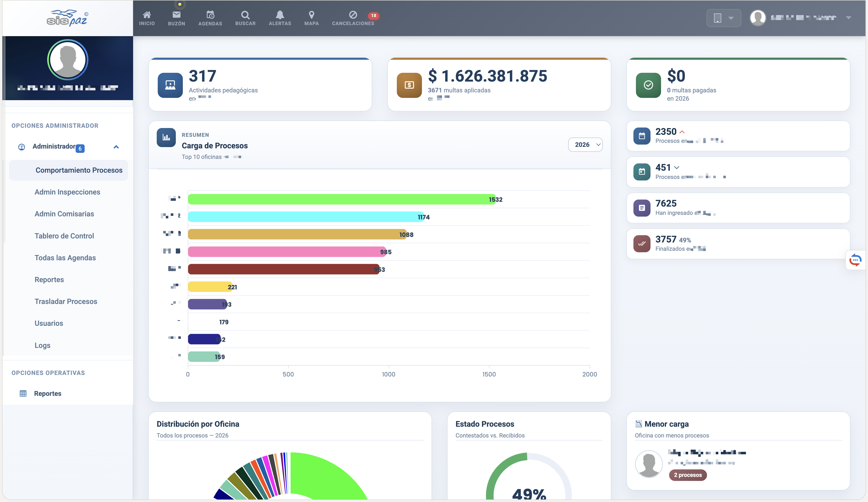Screen dimensions: 868x502
Task: Click the sispaz logo
Action: pyautogui.click(x=68, y=18)
